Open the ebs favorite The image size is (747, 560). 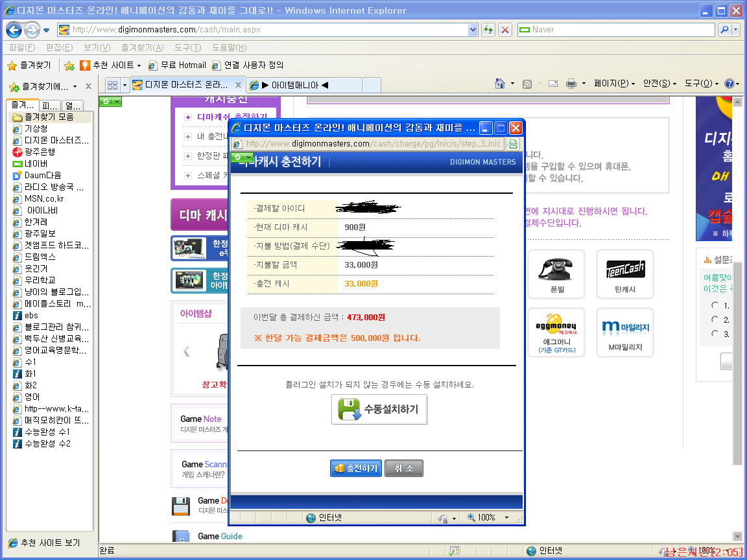point(25,315)
